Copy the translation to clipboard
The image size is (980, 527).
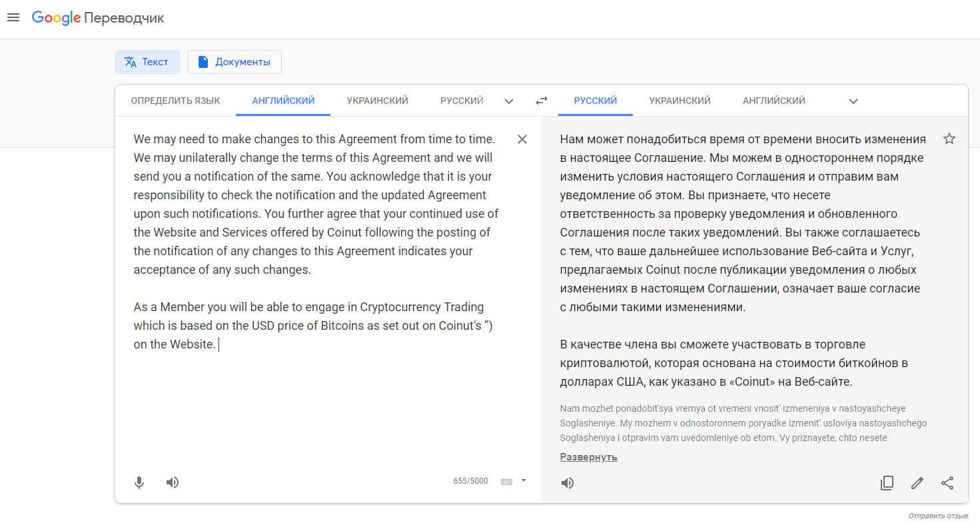coord(887,483)
